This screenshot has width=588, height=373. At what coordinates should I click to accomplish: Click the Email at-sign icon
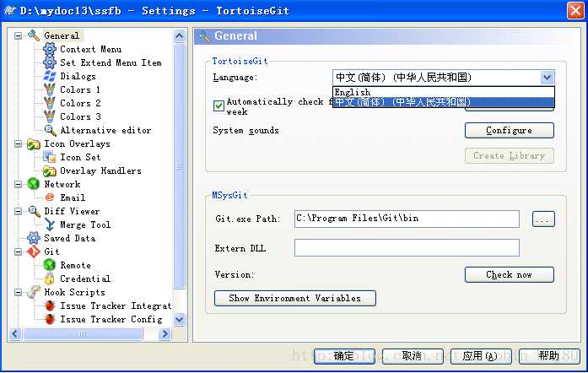click(50, 197)
